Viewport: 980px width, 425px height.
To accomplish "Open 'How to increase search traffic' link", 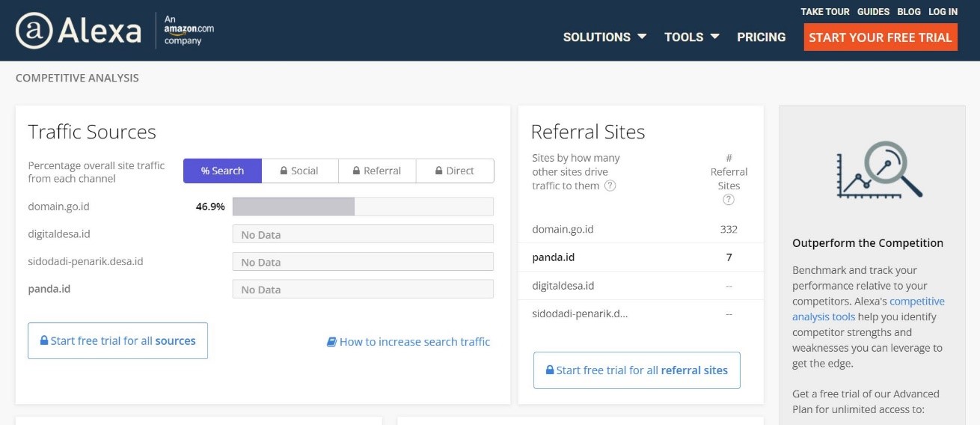I will (408, 341).
